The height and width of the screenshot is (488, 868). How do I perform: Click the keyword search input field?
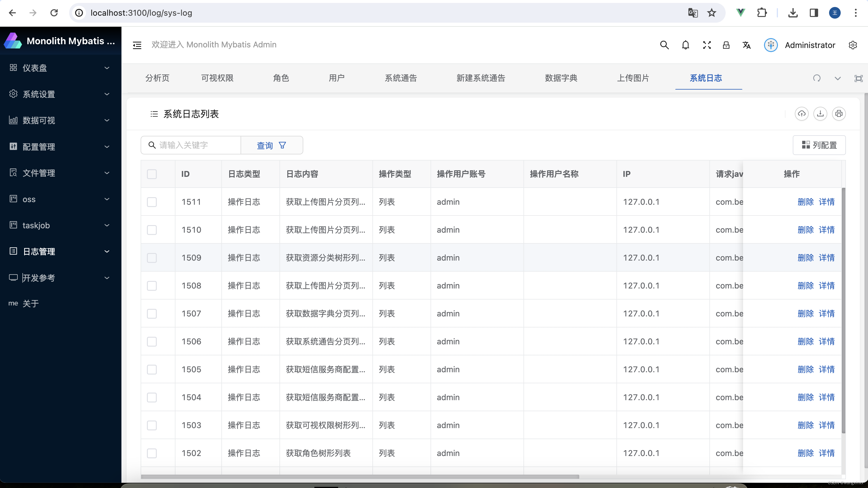(x=190, y=145)
